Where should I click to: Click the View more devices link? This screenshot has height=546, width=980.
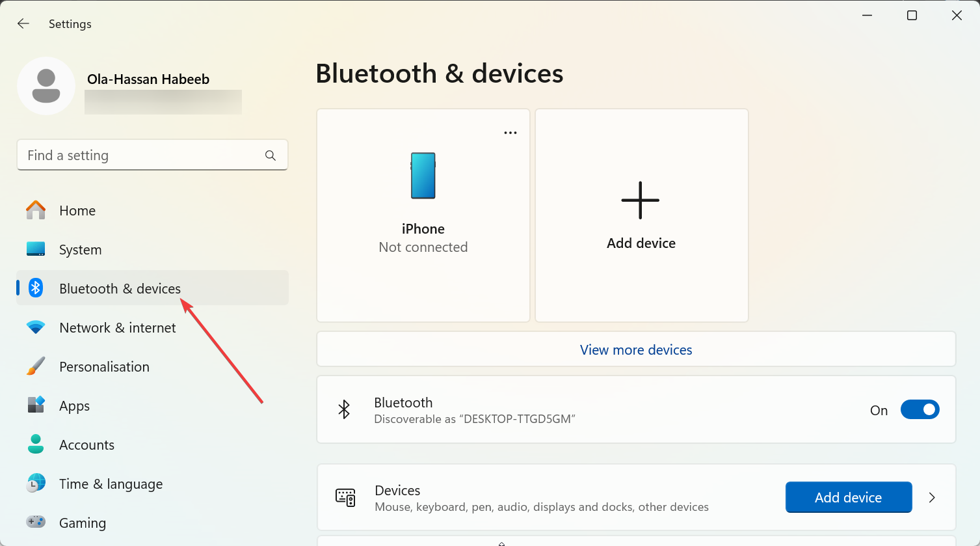pos(635,350)
